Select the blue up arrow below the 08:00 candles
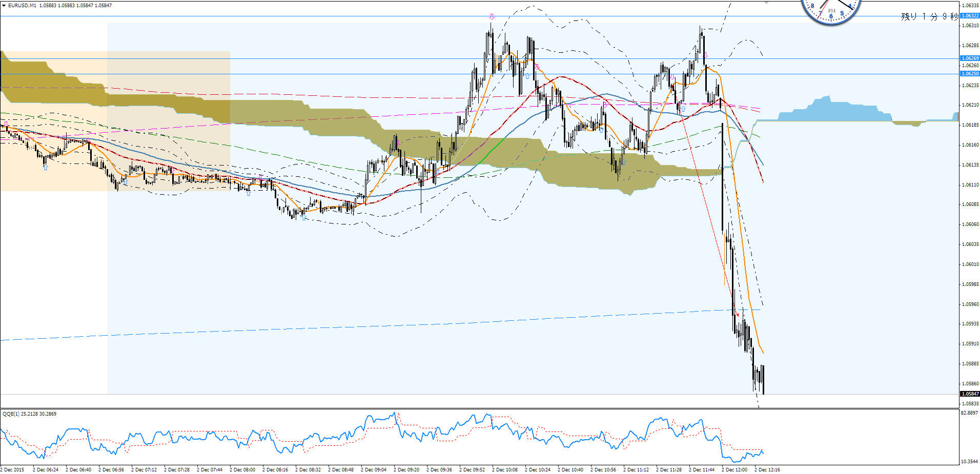The height and width of the screenshot is (474, 980). [x=249, y=193]
